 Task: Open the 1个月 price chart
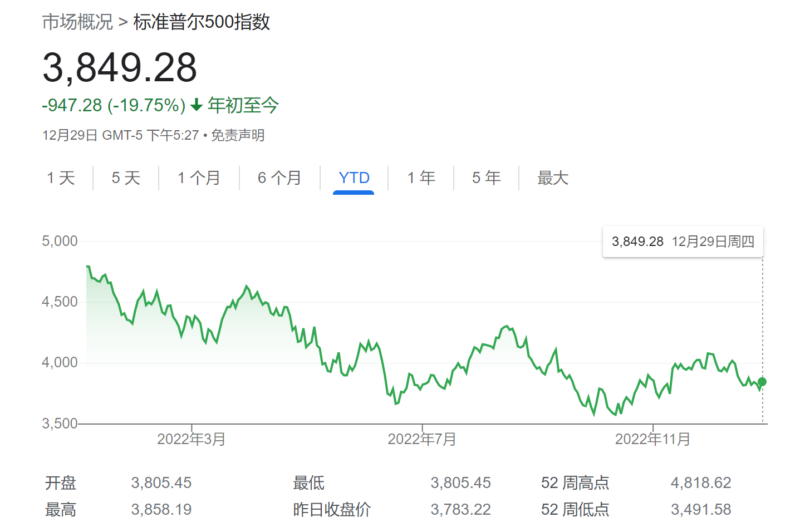(x=198, y=178)
